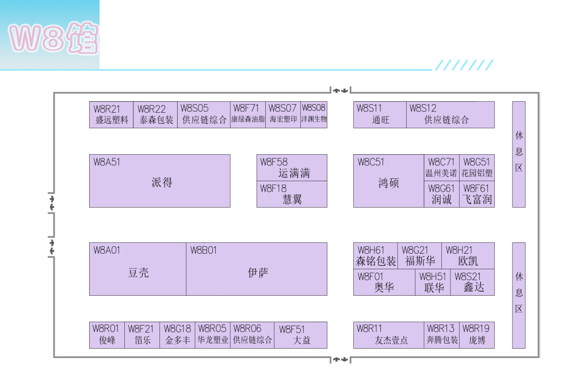Click booth W8F51 大益
Viewport: 588px width, 374px height.
(300, 335)
